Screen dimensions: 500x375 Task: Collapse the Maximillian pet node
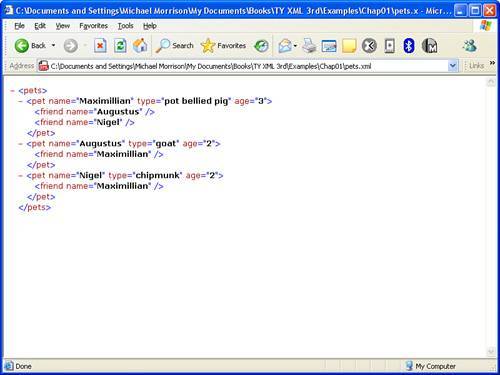tap(21, 101)
